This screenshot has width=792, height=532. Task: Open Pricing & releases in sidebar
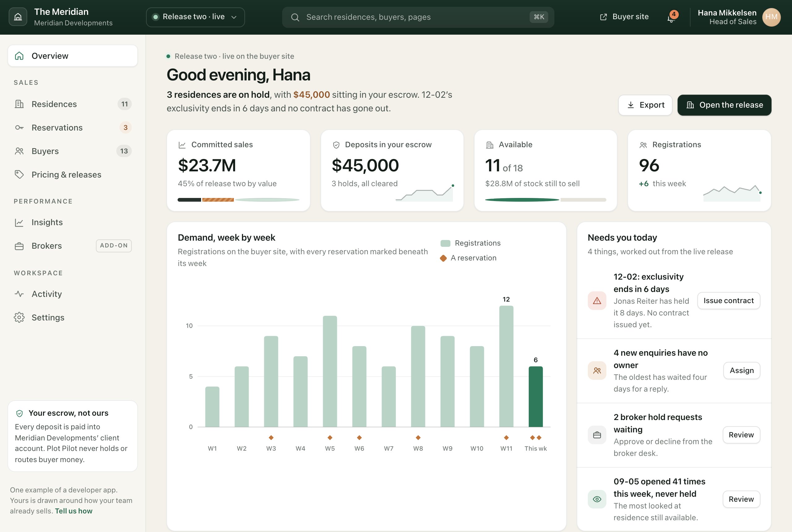[x=73, y=174]
